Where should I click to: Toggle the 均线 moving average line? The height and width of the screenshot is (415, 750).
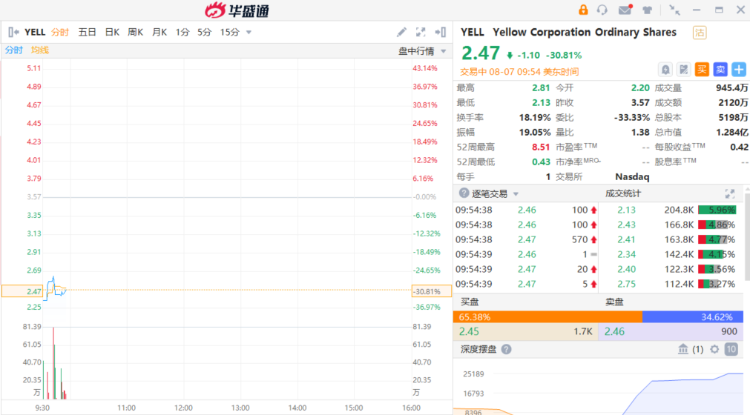click(40, 50)
